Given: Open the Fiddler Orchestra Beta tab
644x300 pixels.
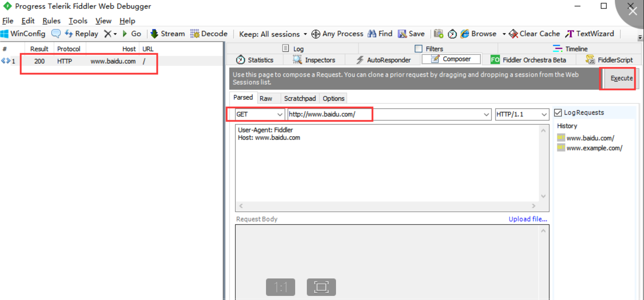Looking at the screenshot, I should coord(528,60).
